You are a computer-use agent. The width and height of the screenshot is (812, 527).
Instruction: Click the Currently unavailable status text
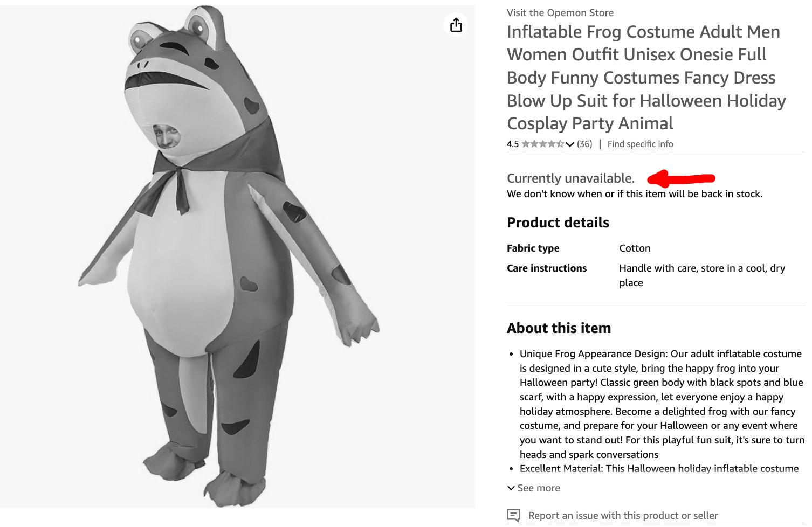click(x=570, y=178)
